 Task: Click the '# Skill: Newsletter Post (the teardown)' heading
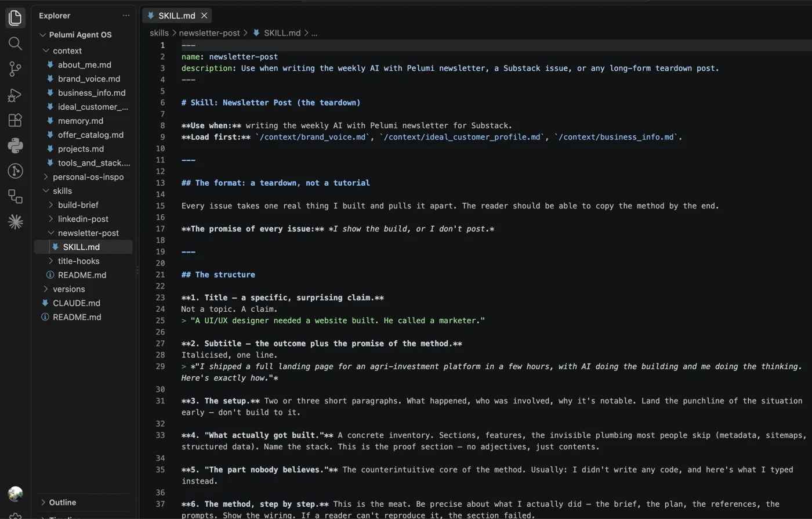coord(271,103)
